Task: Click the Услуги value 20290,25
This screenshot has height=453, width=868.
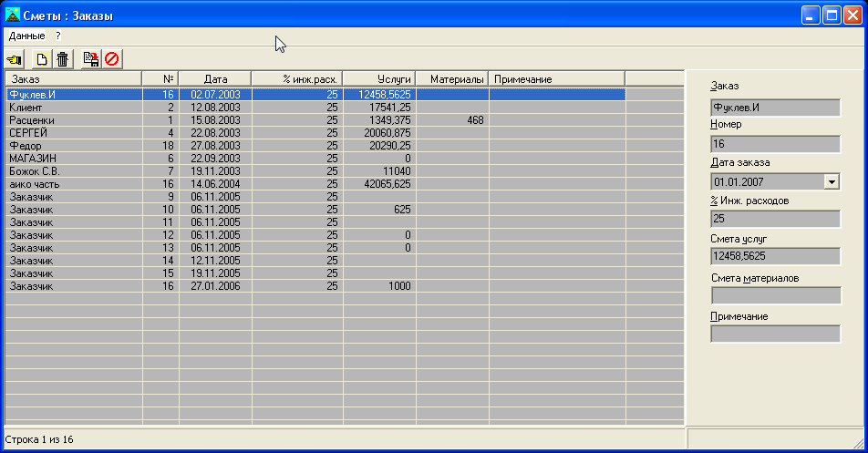Action: pos(379,146)
